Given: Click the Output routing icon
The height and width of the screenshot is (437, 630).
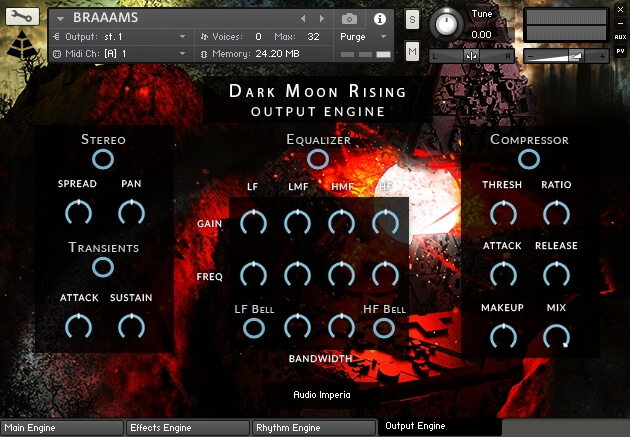Looking at the screenshot, I should pos(56,37).
